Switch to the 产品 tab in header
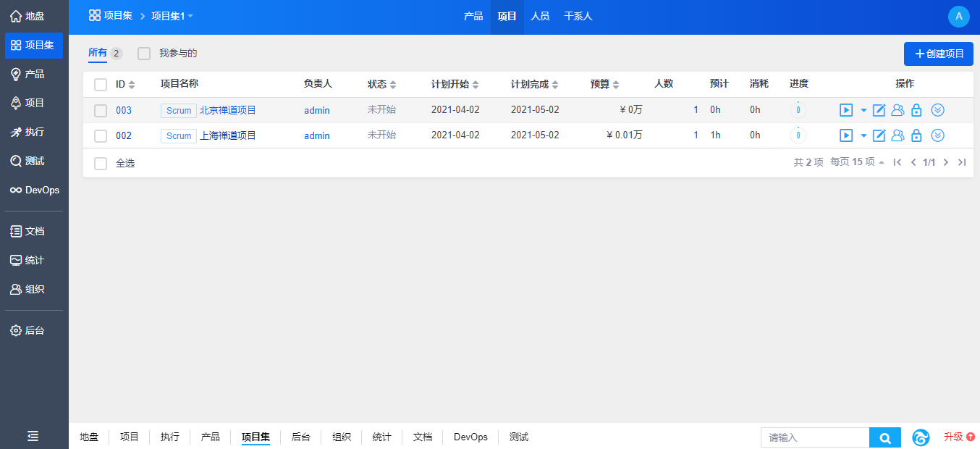The height and width of the screenshot is (449, 980). tap(473, 16)
